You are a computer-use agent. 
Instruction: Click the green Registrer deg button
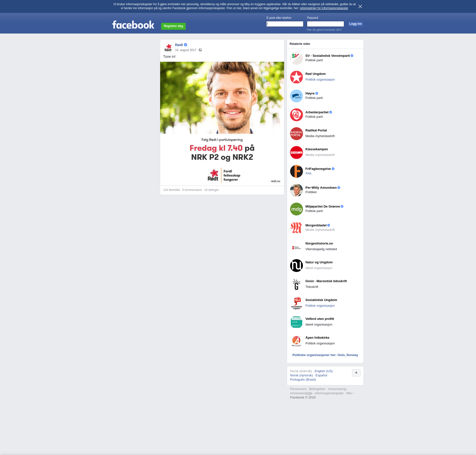(173, 26)
